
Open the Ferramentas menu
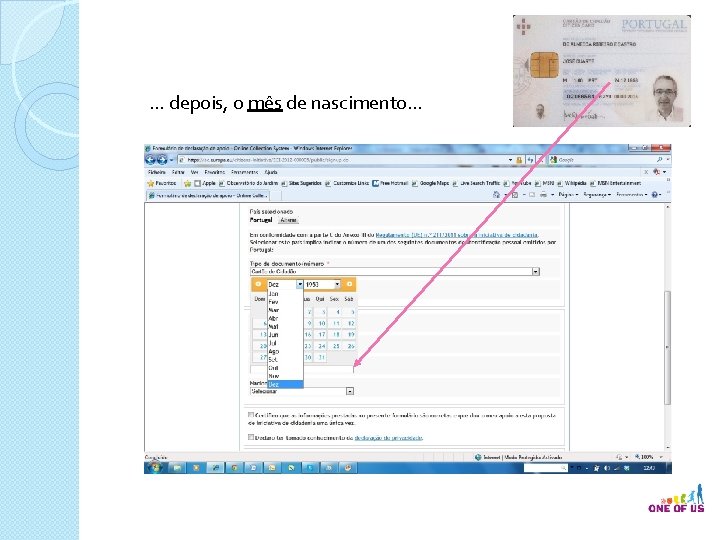244,172
